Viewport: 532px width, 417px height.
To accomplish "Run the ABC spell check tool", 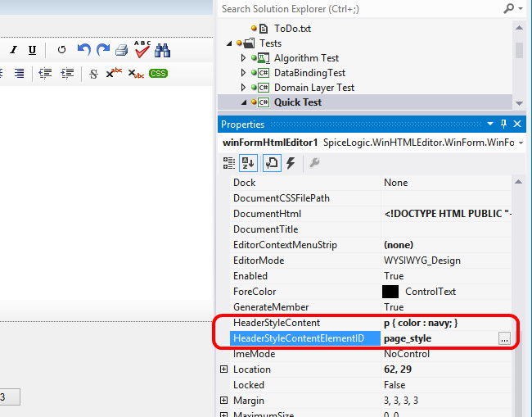I will click(x=142, y=49).
